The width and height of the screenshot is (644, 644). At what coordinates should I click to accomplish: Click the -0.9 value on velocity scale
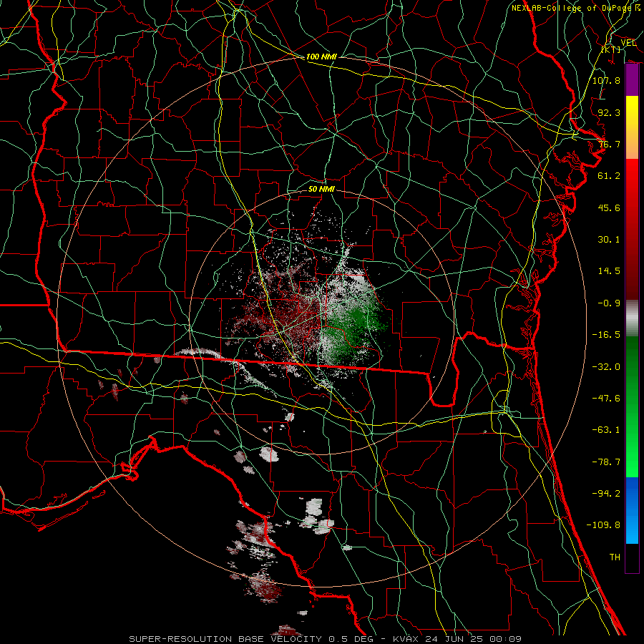click(609, 303)
